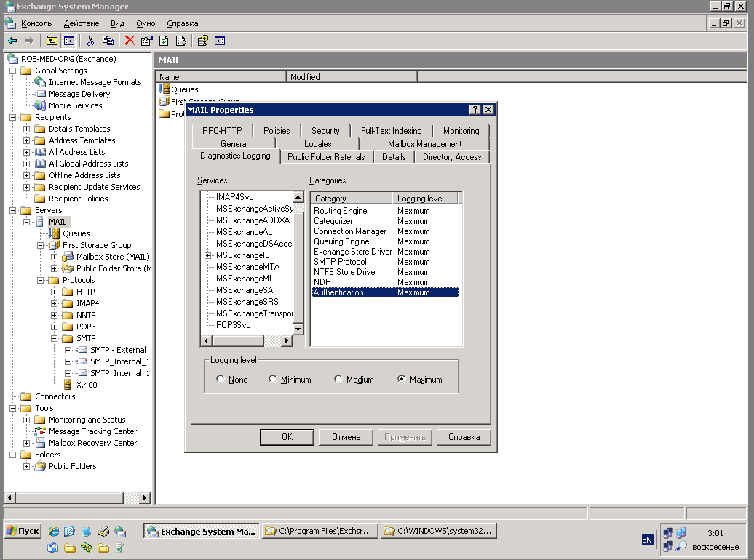This screenshot has height=560, width=754.
Task: Open the Properties toolbar icon
Action: pos(147,41)
